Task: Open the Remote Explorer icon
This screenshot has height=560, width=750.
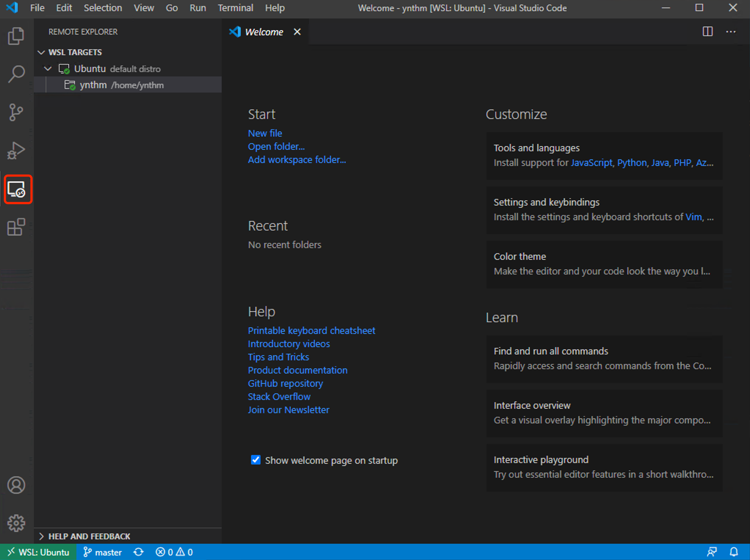Action: tap(18, 189)
